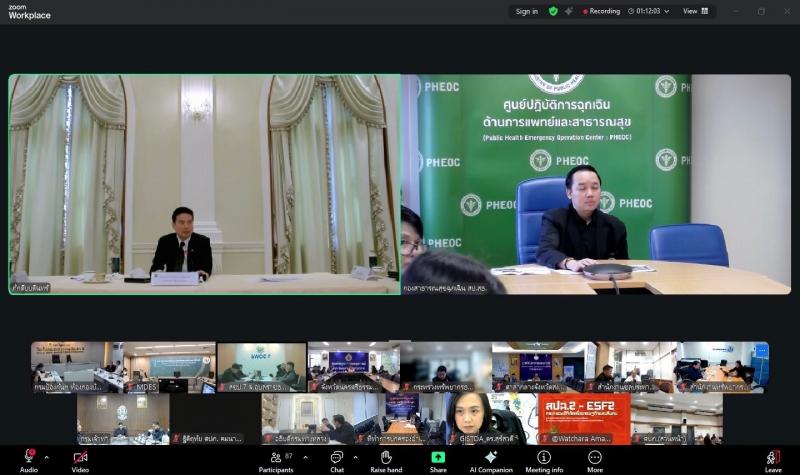
Task: Maximize the Zoom window
Action: (761, 11)
